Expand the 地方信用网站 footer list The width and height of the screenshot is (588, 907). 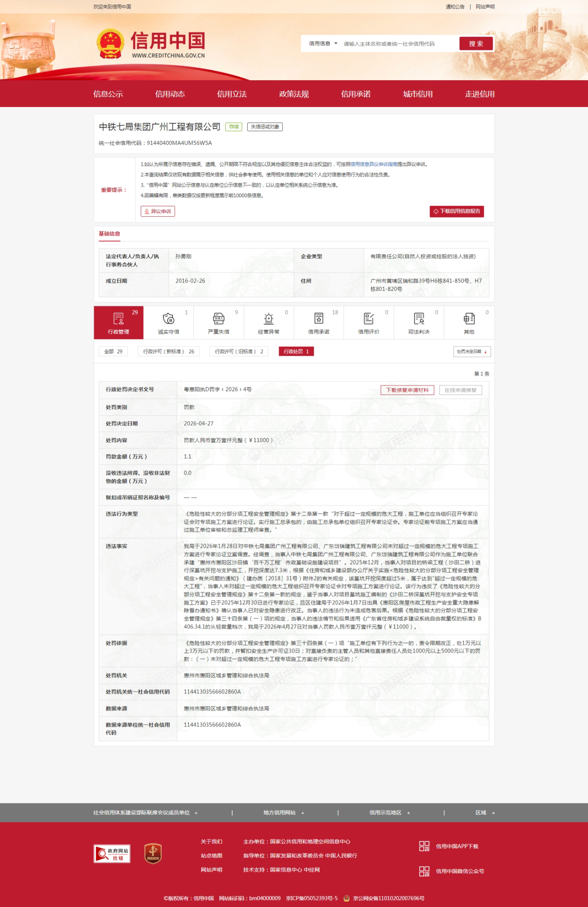point(283,812)
